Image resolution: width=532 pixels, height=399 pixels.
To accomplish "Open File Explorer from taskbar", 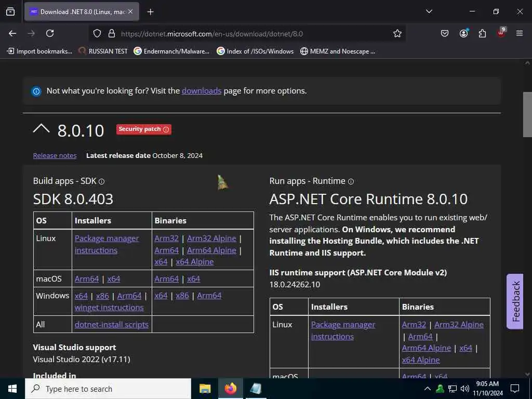I will click(x=205, y=389).
